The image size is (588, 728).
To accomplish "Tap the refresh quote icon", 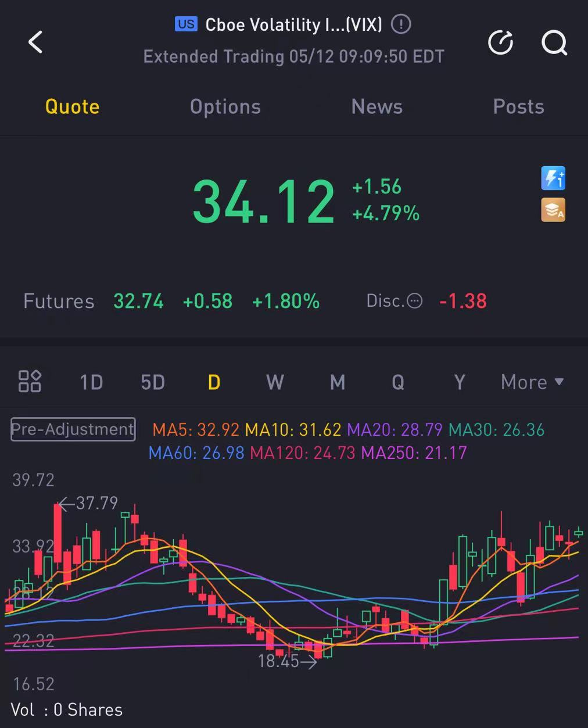I will coord(500,43).
